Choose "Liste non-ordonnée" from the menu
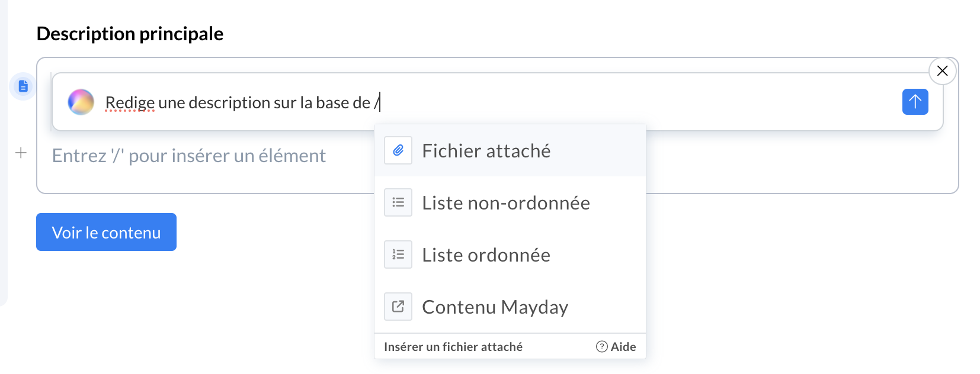The width and height of the screenshot is (980, 374). [x=506, y=203]
